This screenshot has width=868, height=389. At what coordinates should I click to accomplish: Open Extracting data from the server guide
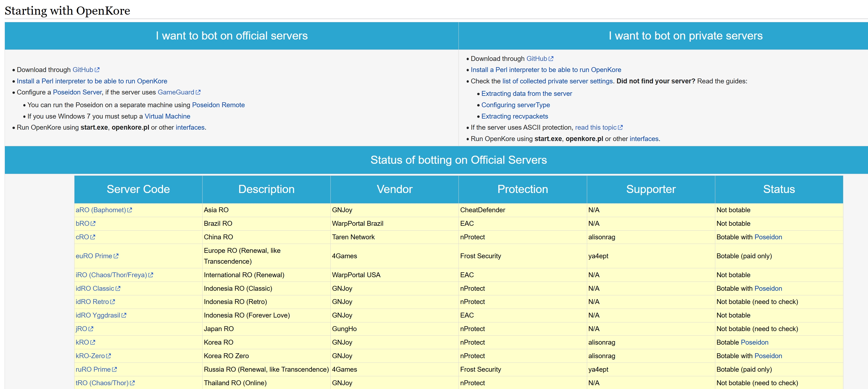[526, 94]
